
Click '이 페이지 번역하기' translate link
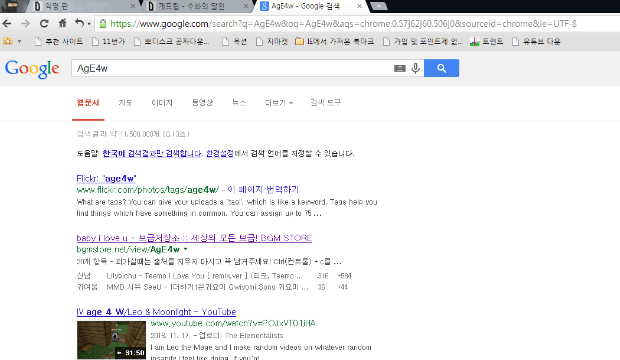(263, 189)
